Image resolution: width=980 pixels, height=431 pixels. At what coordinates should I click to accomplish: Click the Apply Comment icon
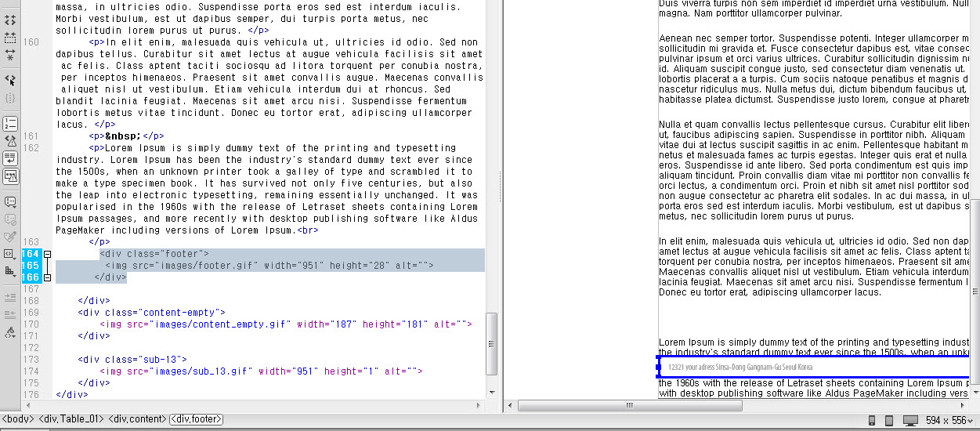coord(10,201)
